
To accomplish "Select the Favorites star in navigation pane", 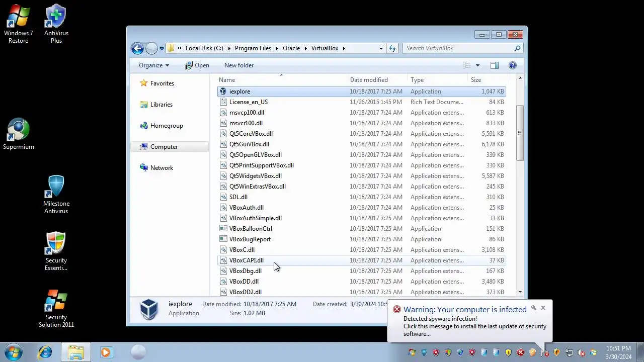I will [x=144, y=83].
